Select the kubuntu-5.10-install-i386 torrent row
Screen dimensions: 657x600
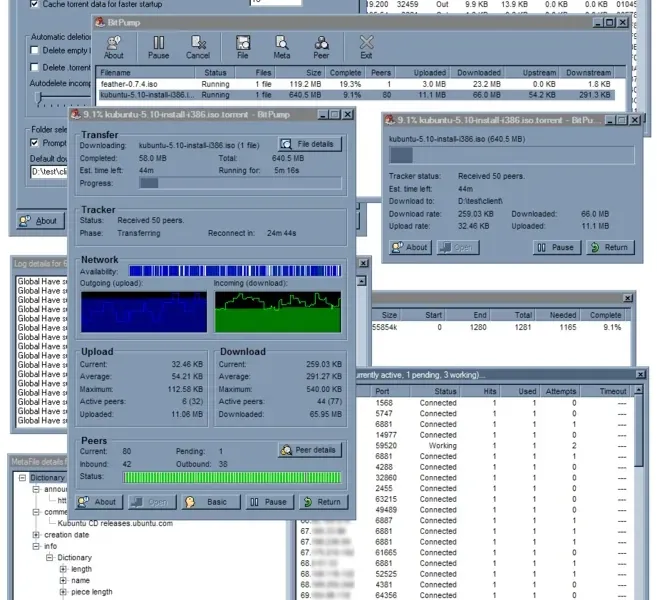point(357,95)
